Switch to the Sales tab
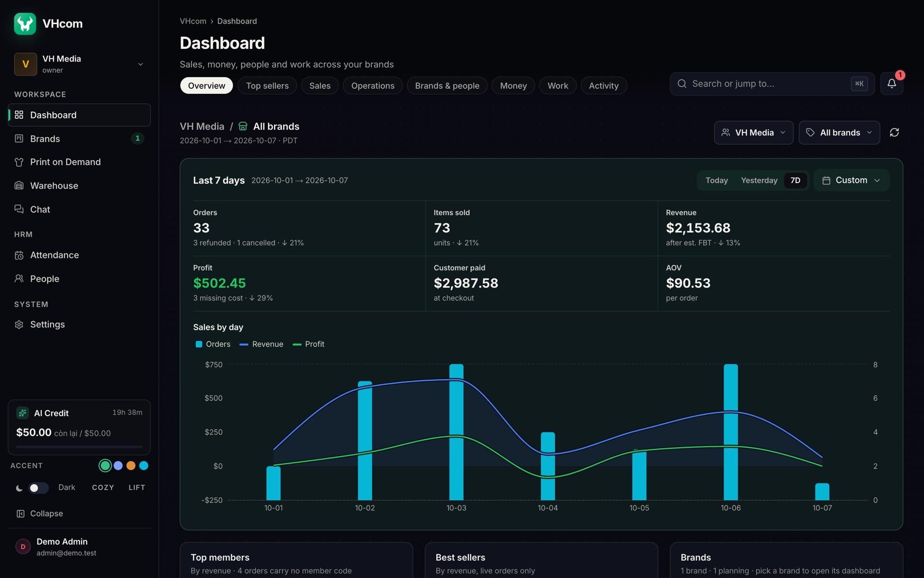The image size is (924, 578). [320, 86]
